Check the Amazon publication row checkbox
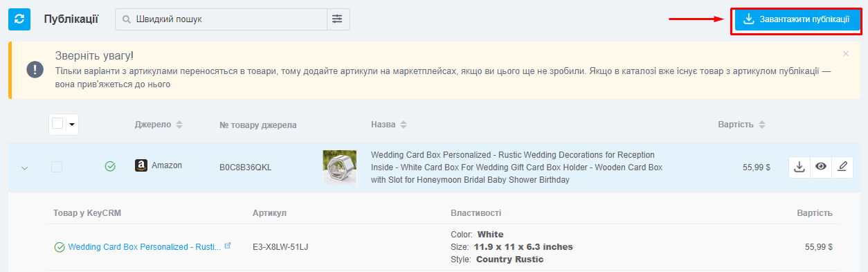This screenshot has height=272, width=868. tap(57, 167)
